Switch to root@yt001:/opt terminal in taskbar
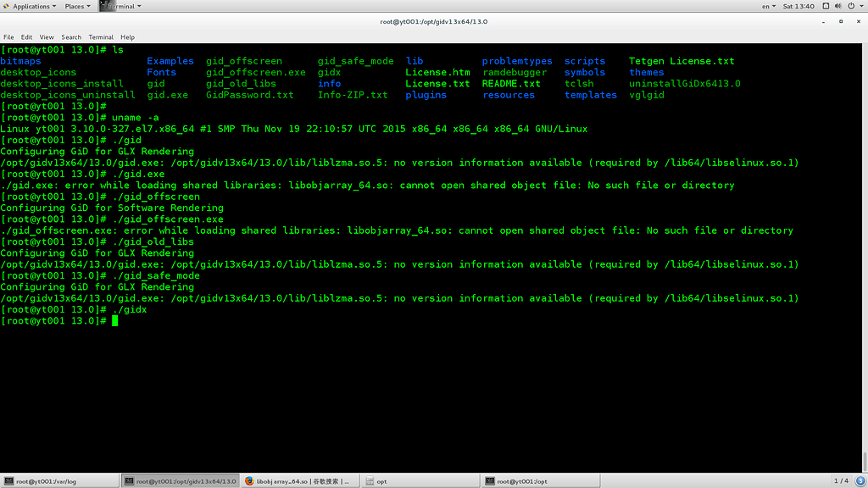 click(539, 481)
